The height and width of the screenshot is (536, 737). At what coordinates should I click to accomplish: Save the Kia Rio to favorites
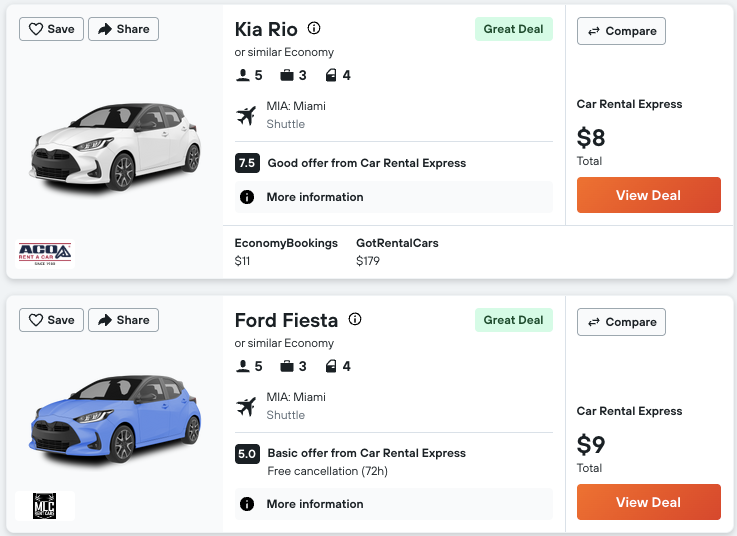pyautogui.click(x=51, y=29)
